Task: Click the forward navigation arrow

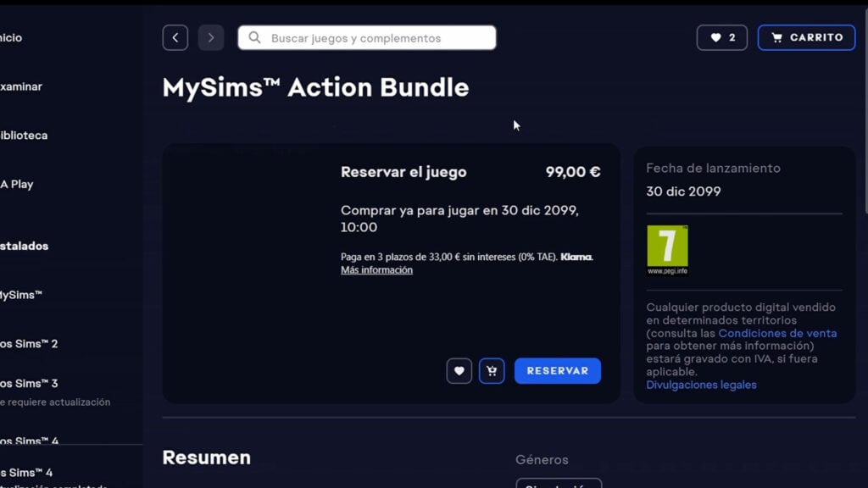Action: pos(211,37)
